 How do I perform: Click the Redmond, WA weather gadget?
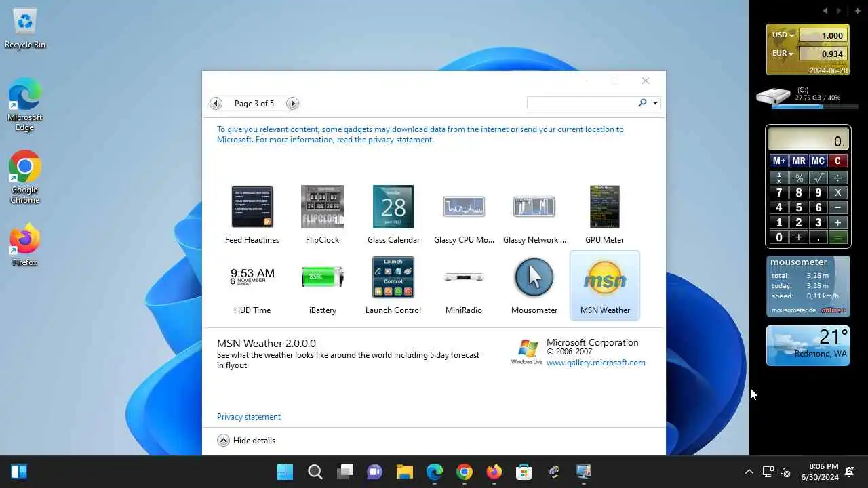tap(808, 346)
